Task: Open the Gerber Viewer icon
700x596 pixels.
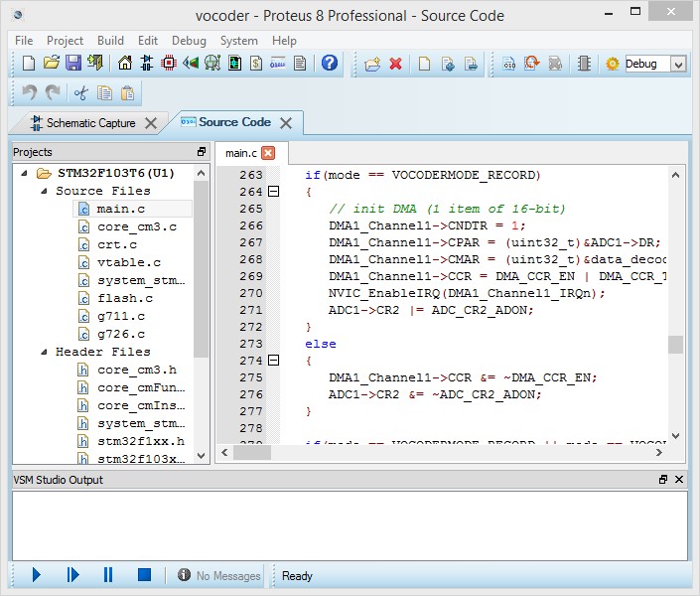Action: point(212,63)
